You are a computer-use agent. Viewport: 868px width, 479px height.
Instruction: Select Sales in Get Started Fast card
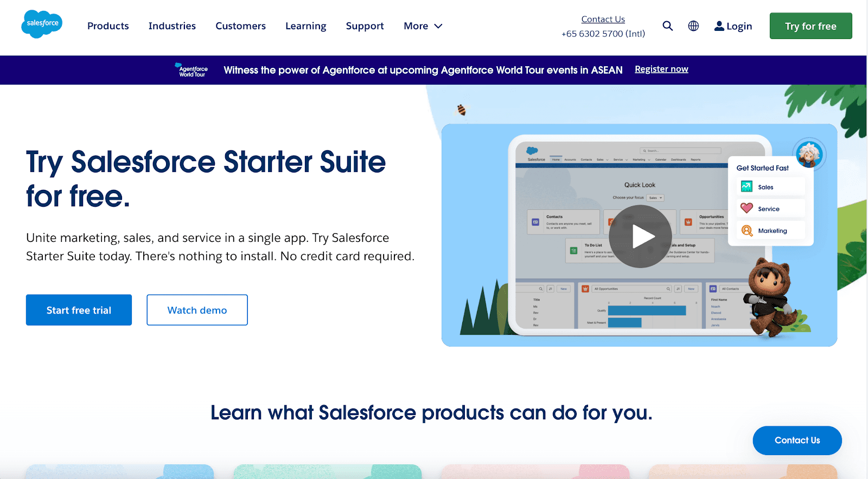tap(770, 187)
